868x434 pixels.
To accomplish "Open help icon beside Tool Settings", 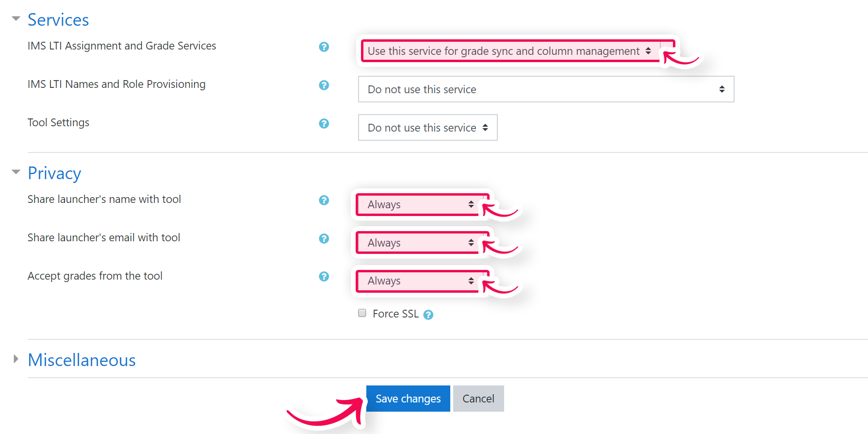I will tap(324, 123).
